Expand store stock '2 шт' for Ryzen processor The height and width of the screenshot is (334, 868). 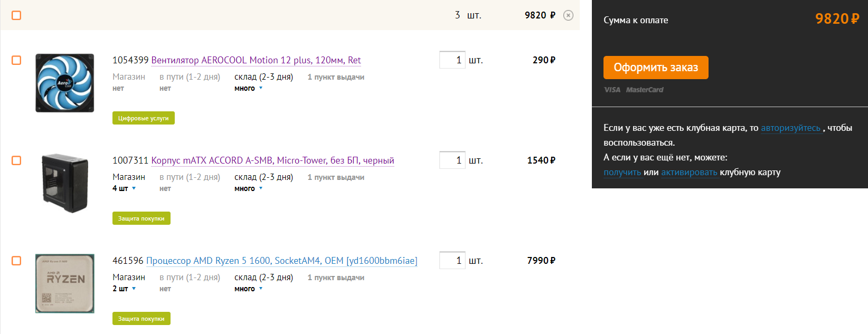[124, 289]
